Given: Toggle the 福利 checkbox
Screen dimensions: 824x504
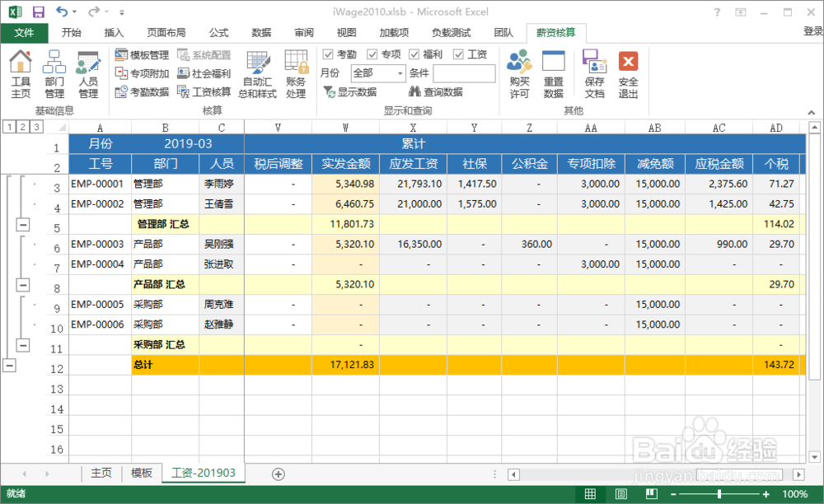Looking at the screenshot, I should coord(414,54).
